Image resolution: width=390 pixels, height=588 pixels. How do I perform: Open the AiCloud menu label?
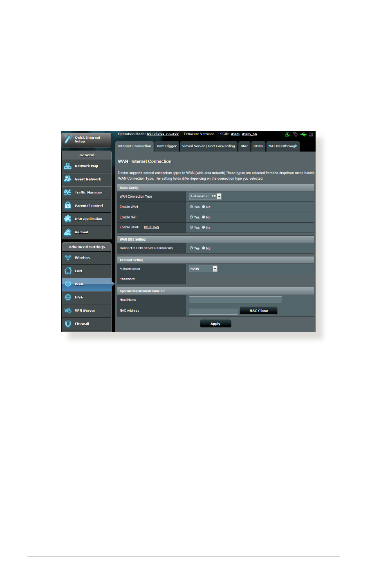(81, 232)
